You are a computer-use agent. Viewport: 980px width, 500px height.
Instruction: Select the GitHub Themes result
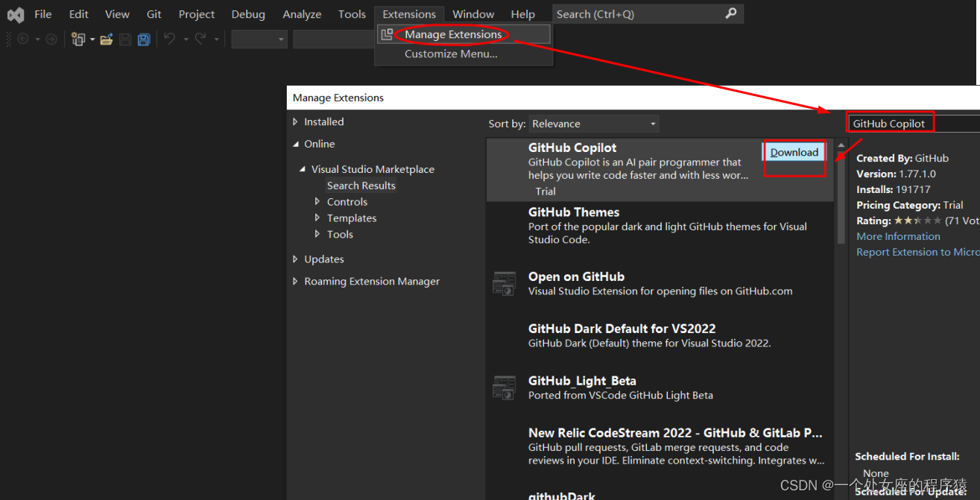pyautogui.click(x=660, y=226)
